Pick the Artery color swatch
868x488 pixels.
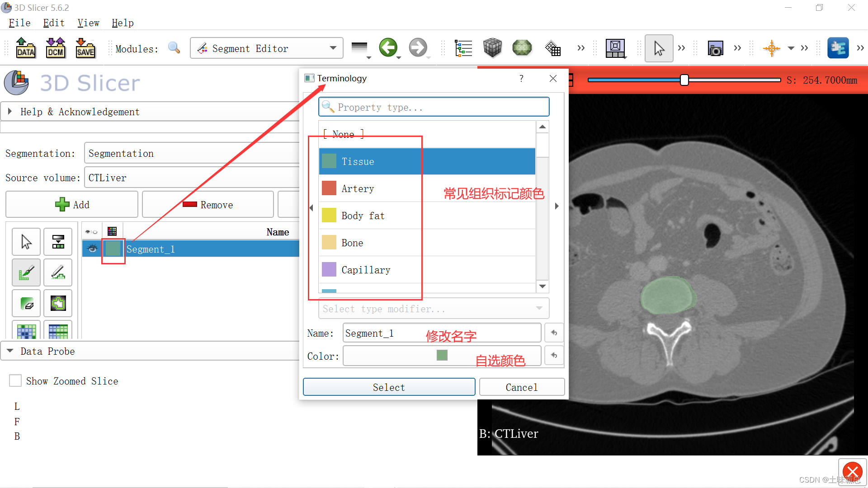tap(329, 188)
